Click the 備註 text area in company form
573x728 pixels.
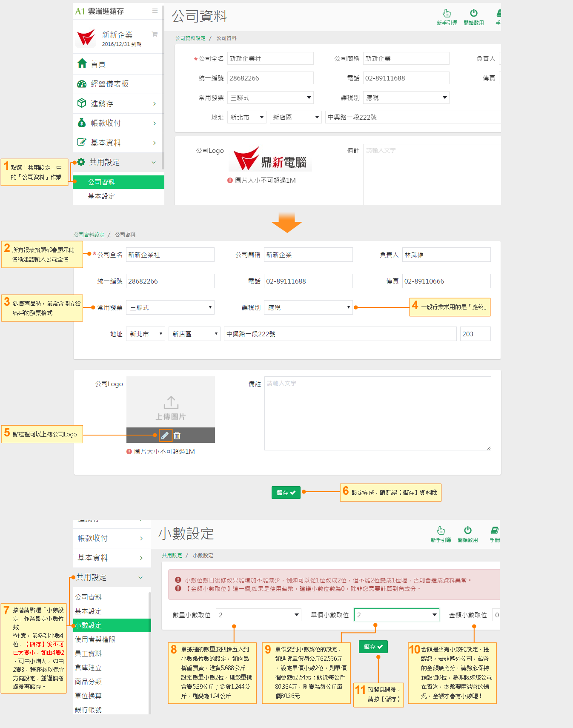pos(377,413)
